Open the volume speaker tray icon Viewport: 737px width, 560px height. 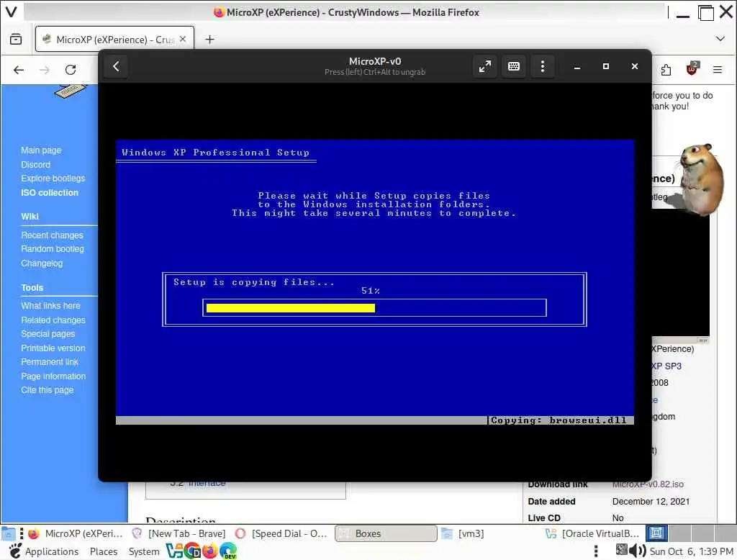click(x=638, y=550)
